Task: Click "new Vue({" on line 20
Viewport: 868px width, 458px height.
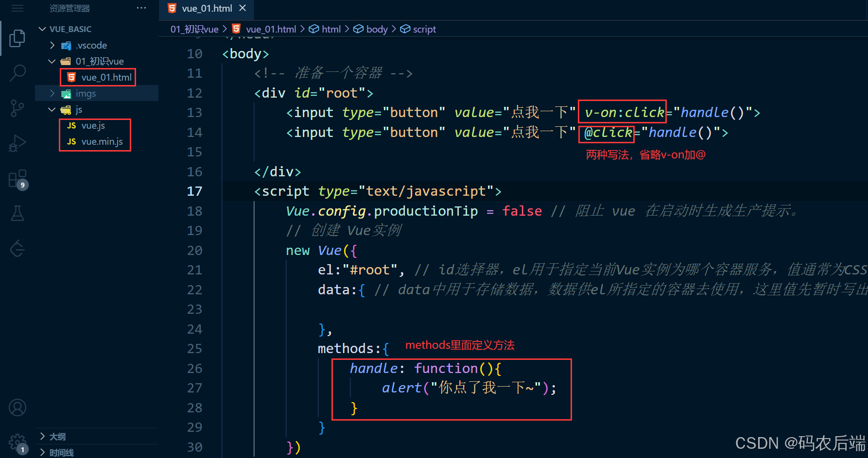Action: coord(322,251)
